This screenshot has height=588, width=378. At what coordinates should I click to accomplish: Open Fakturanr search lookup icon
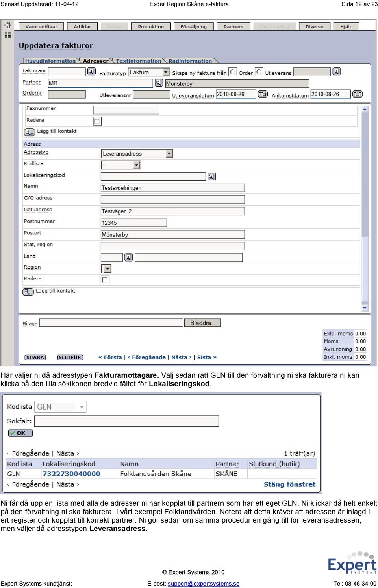point(91,72)
